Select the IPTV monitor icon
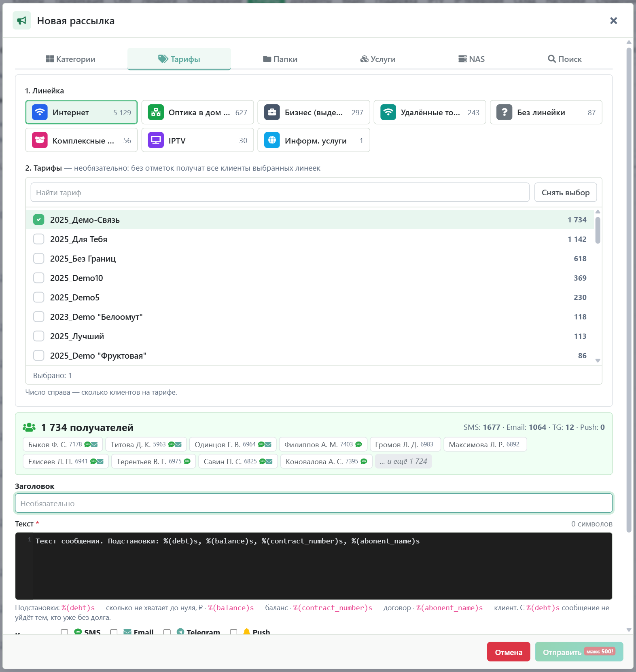This screenshot has width=636, height=672. [x=156, y=140]
